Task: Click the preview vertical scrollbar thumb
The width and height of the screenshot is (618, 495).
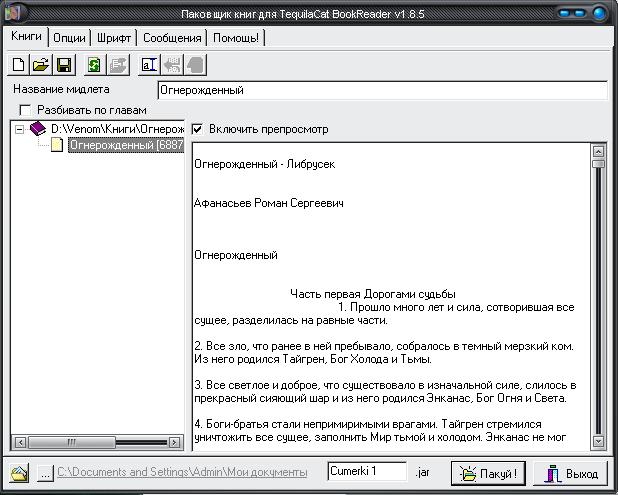Action: click(x=598, y=164)
